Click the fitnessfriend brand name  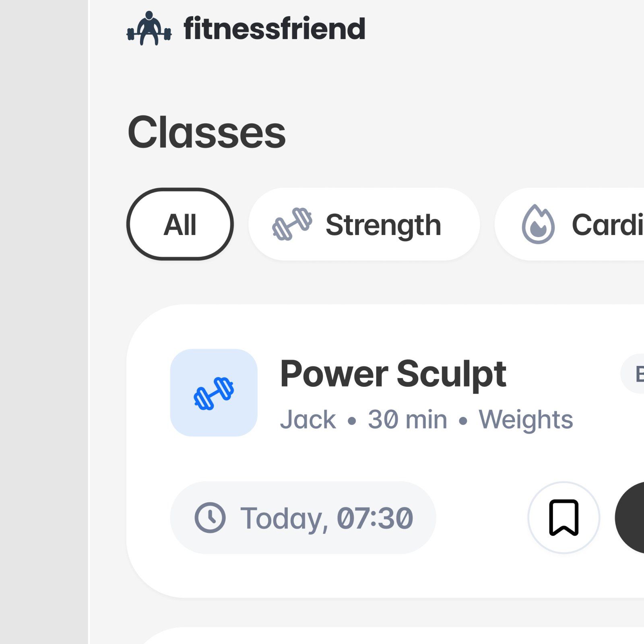click(275, 29)
